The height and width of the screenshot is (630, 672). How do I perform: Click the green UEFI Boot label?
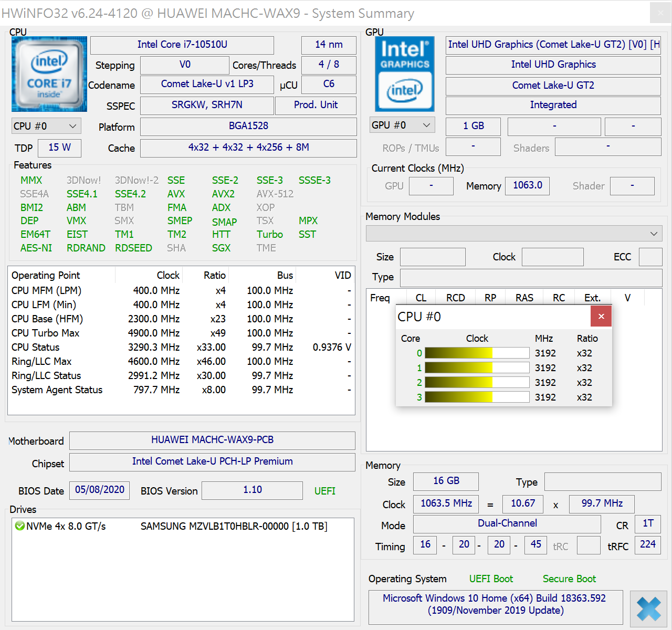(491, 579)
